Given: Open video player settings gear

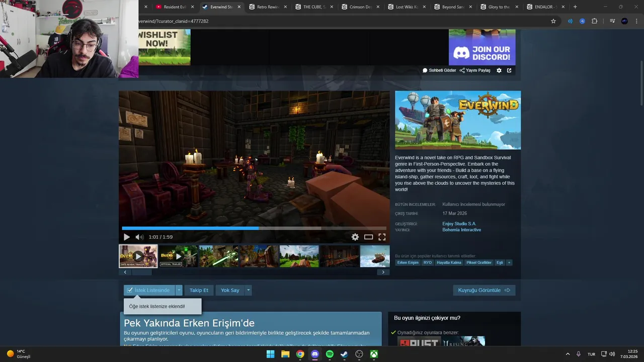Looking at the screenshot, I should (x=355, y=237).
